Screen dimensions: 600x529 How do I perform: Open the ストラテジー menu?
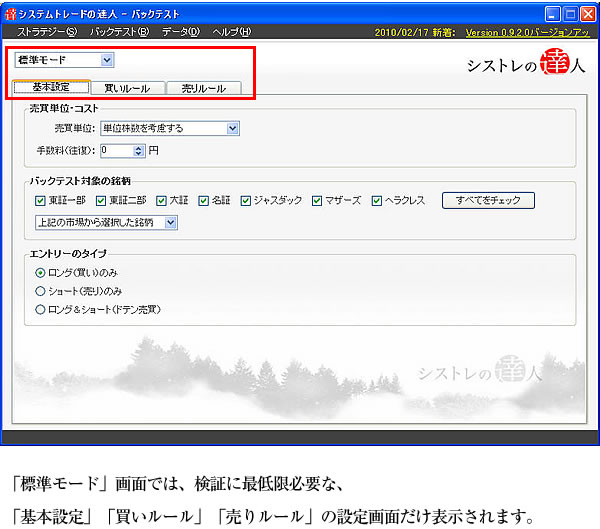[47, 33]
